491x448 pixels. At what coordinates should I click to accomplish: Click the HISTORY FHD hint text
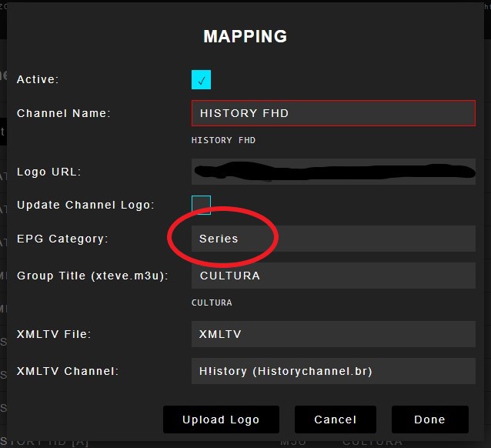(x=223, y=140)
